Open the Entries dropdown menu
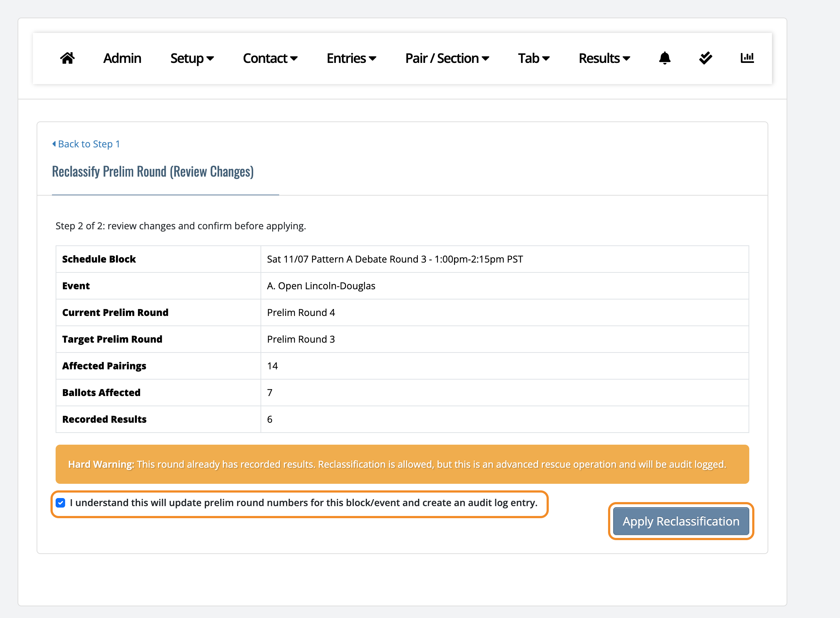840x618 pixels. [x=351, y=59]
